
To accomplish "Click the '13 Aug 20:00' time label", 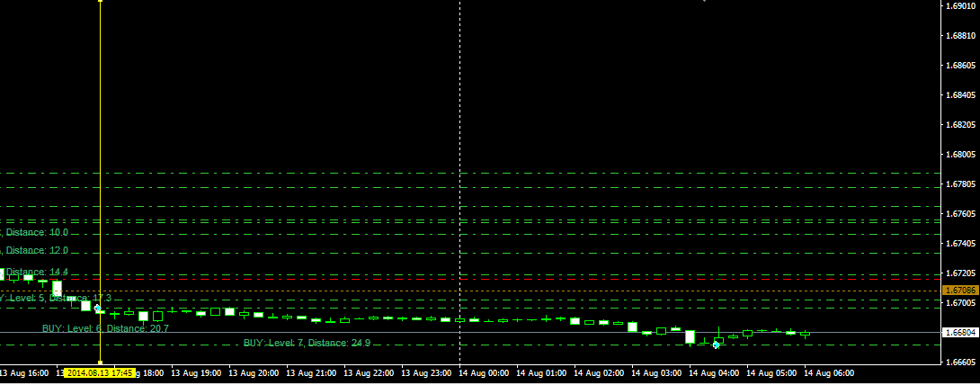I will (x=254, y=372).
